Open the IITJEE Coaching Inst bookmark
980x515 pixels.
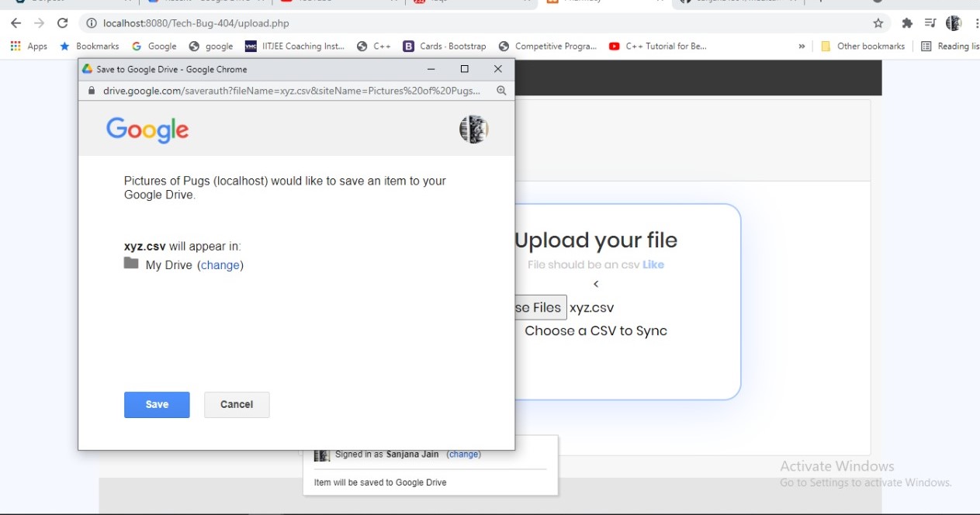(x=295, y=47)
